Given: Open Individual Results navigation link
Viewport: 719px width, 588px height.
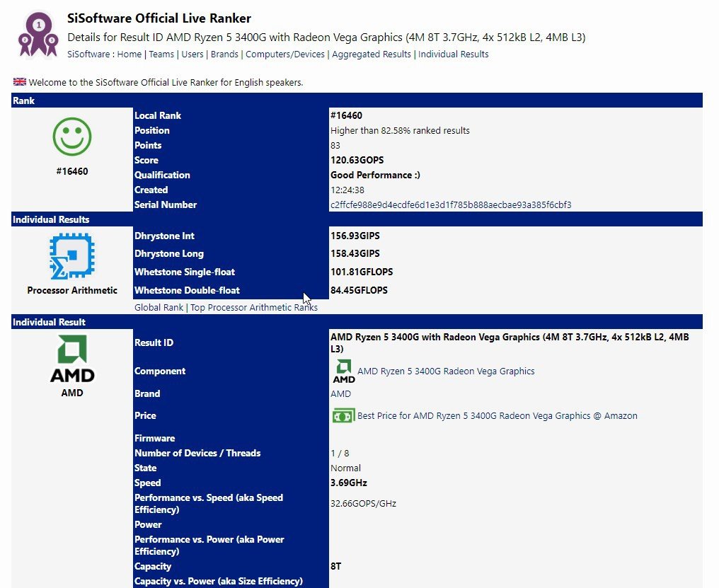Looking at the screenshot, I should [453, 54].
